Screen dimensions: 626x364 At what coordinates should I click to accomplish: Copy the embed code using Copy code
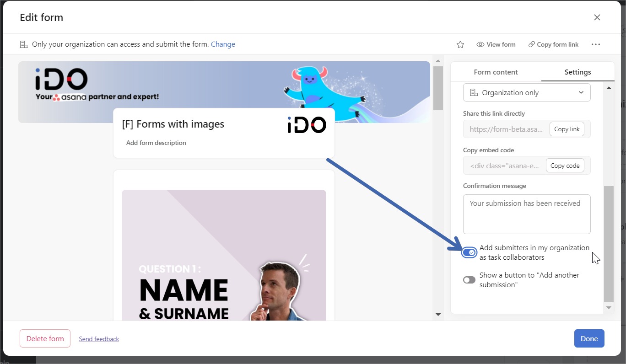[x=565, y=166]
